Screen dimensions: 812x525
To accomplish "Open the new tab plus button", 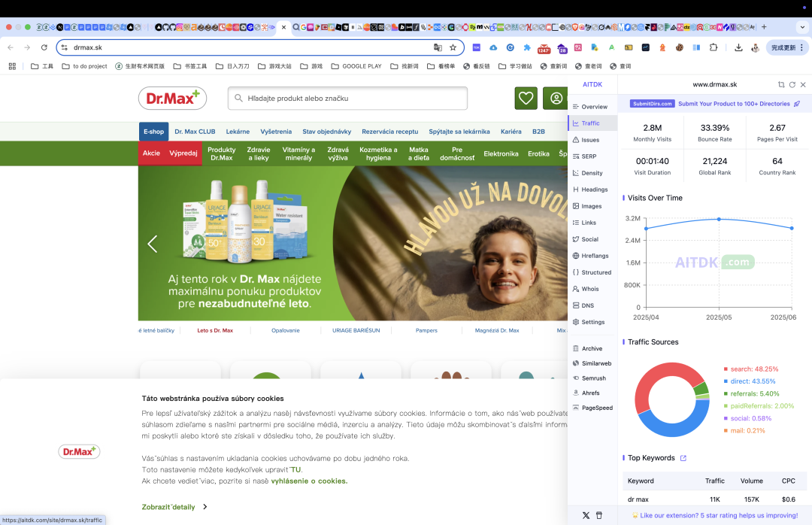I will pos(764,27).
